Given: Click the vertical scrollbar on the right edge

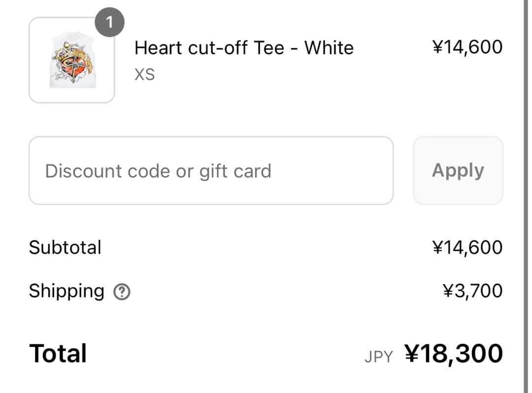Looking at the screenshot, I should [525, 196].
